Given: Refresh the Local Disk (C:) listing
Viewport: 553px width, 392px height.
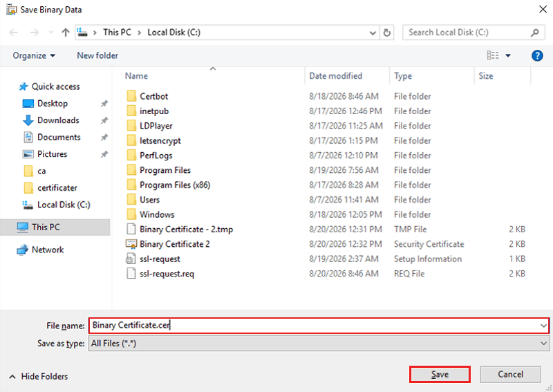Looking at the screenshot, I should pyautogui.click(x=387, y=32).
